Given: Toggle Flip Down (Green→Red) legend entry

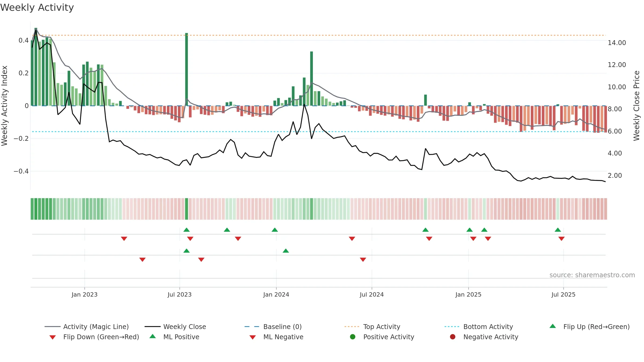Looking at the screenshot, I should coord(94,337).
